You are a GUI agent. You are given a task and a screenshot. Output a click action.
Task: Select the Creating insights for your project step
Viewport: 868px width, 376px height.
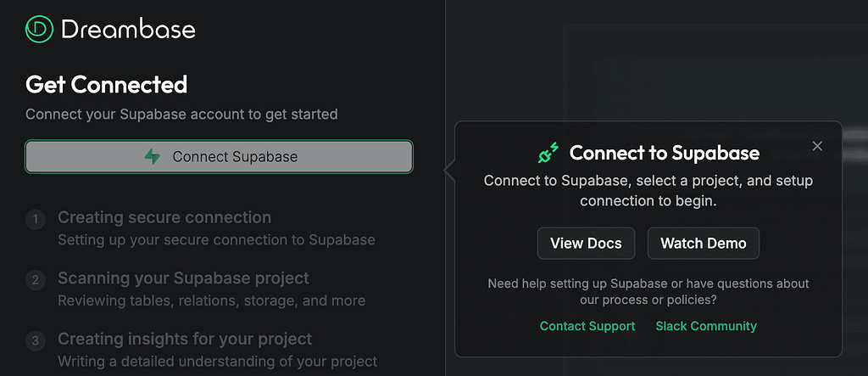[x=185, y=339]
